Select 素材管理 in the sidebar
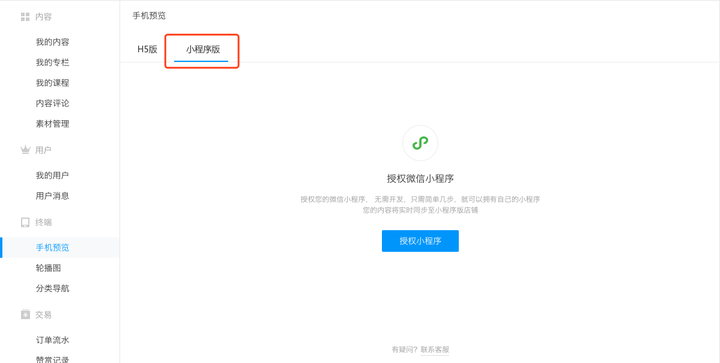The image size is (720, 363). tap(52, 124)
